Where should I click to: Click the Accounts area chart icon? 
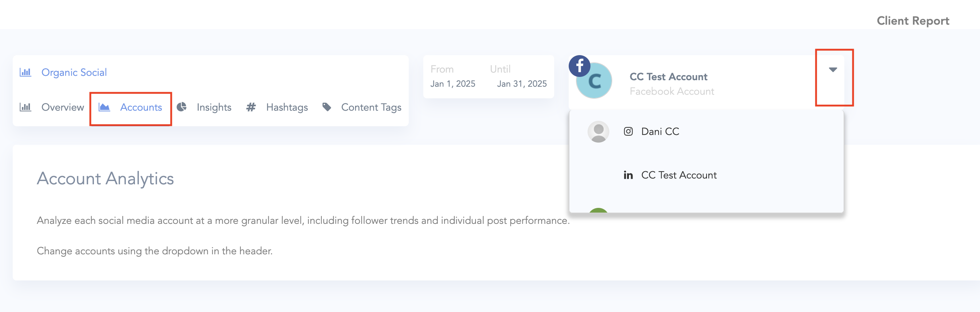[104, 107]
